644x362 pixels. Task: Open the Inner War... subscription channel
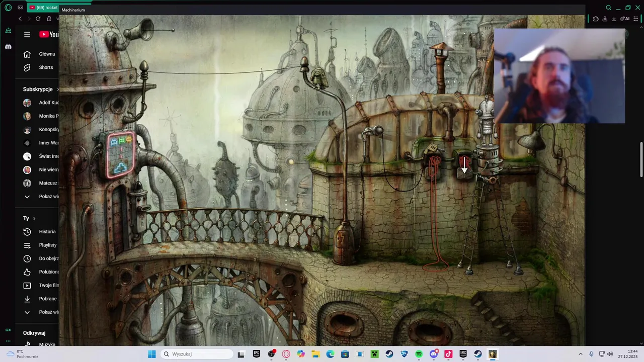[40, 143]
